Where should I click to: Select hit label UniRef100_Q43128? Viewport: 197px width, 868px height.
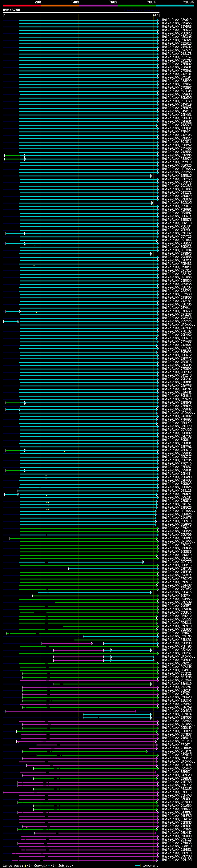click(177, 491)
